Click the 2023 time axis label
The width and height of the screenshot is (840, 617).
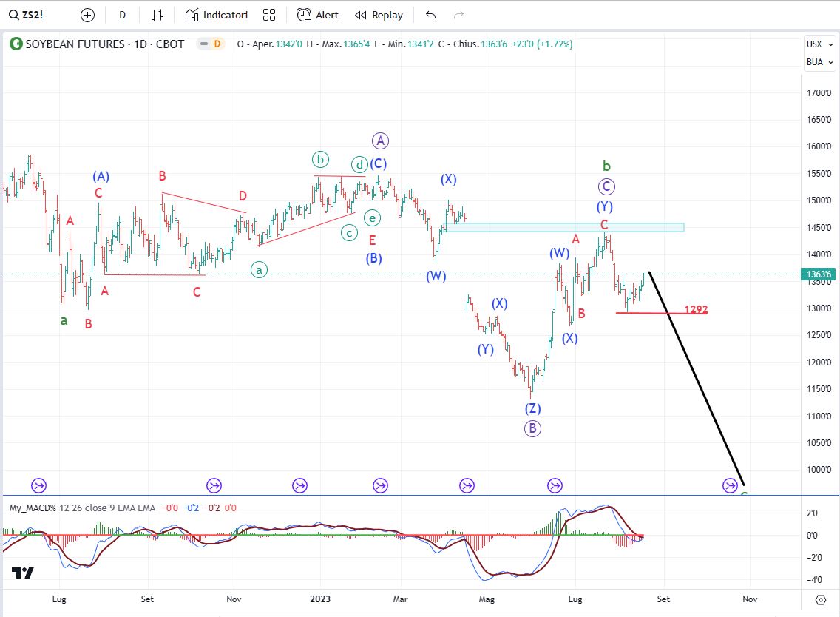tap(320, 599)
